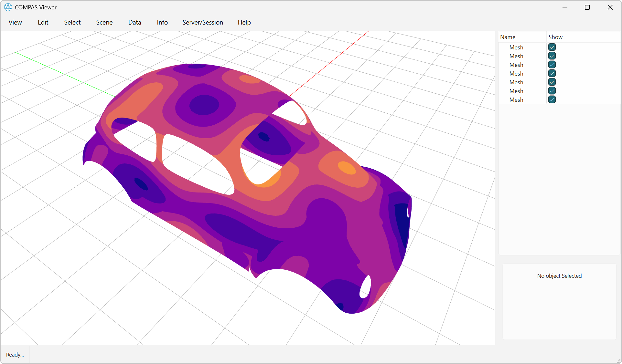Disable the fourth Mesh checkbox
The image size is (622, 364).
pos(552,73)
